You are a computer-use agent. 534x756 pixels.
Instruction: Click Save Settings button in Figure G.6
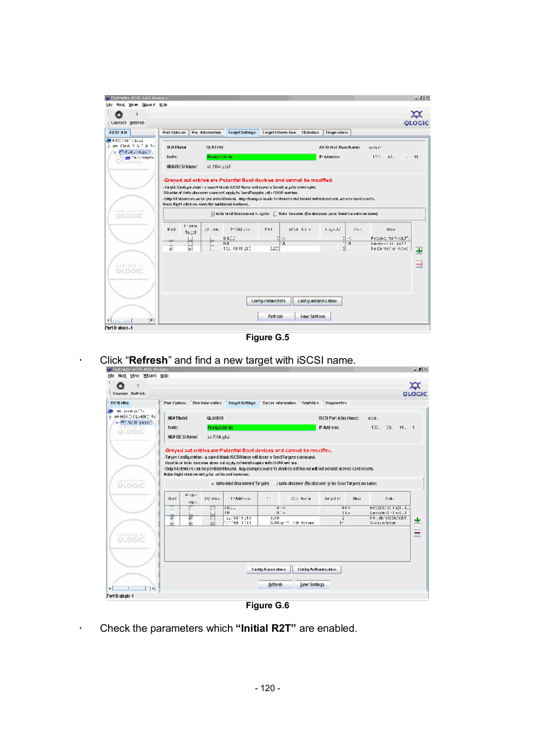[312, 585]
